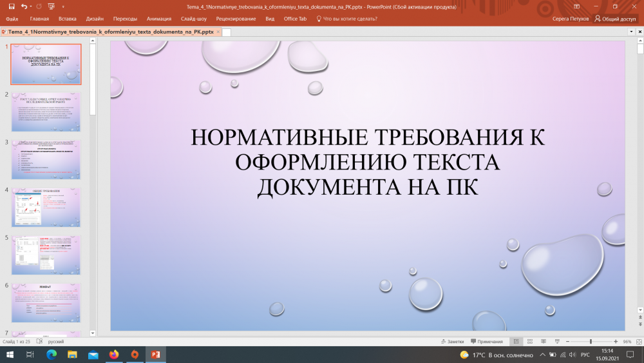
Task: Click spell check icon in status bar
Action: pos(39,341)
